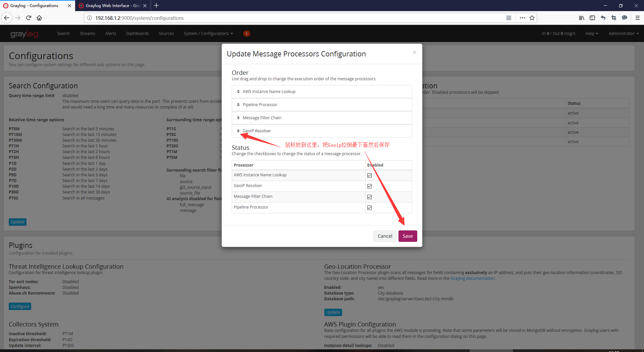Select the AWS Instance Name Lookup order row

point(322,92)
